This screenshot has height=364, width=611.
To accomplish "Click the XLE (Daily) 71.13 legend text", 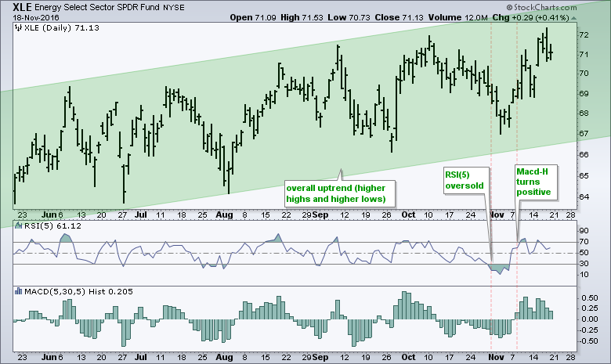I will 62,28.
